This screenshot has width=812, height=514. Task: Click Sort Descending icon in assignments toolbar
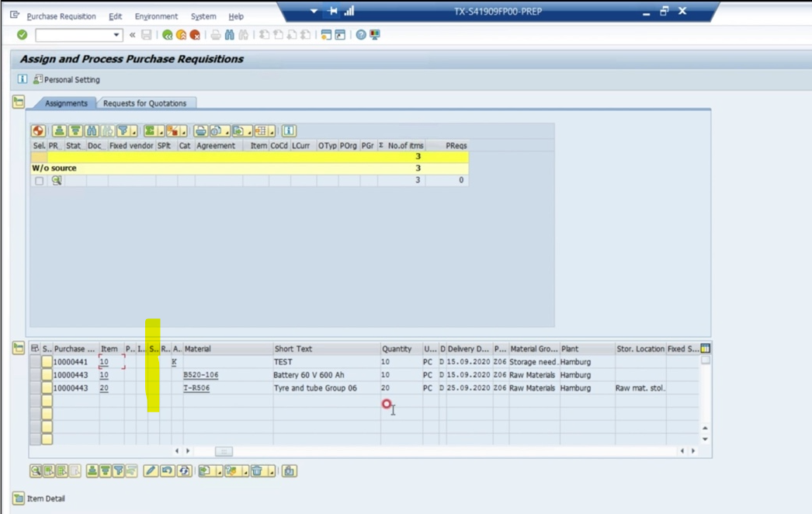tap(75, 130)
